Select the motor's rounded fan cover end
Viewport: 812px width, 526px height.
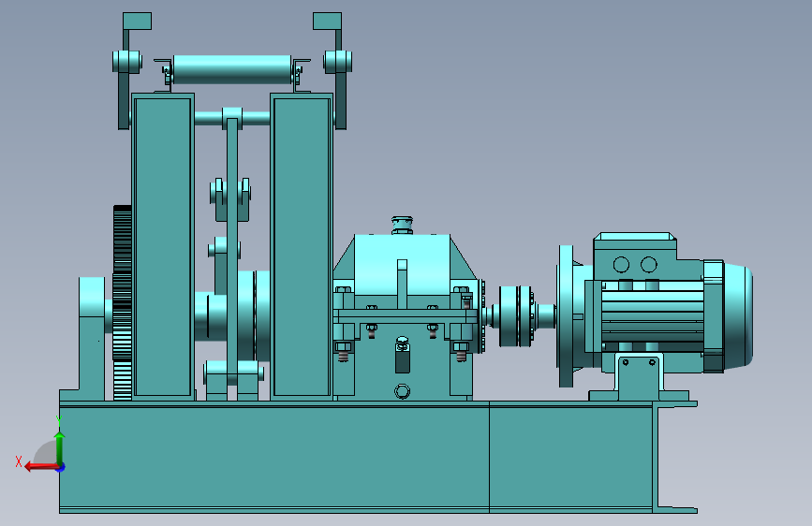coord(737,315)
